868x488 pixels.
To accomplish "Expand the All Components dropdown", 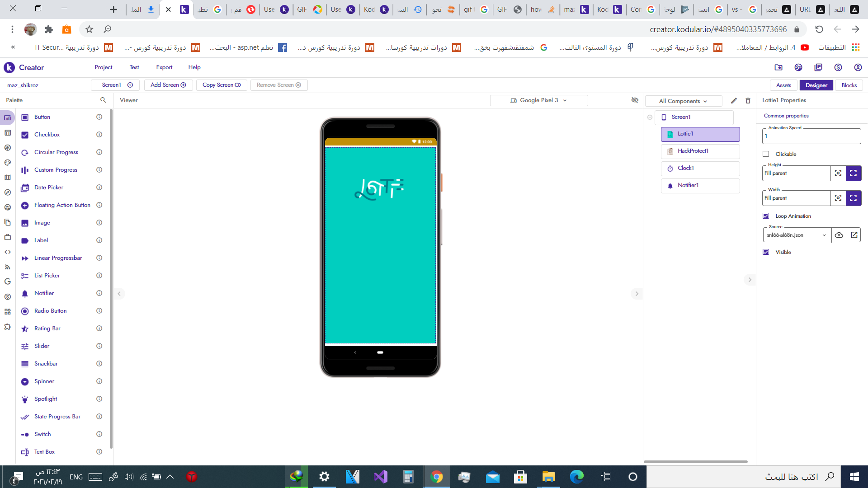I will (x=683, y=101).
